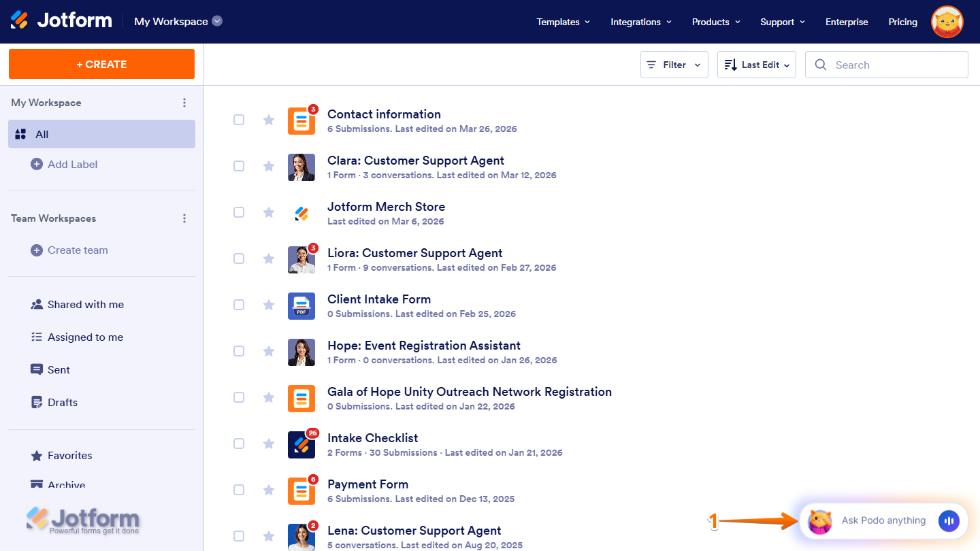Check the box beside Liora: Customer Support Agent

(x=239, y=258)
